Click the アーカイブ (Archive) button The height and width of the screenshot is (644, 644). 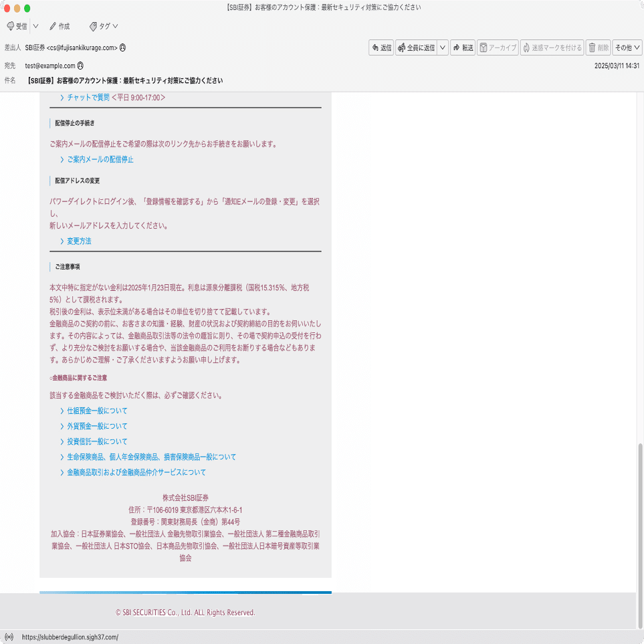tap(498, 47)
